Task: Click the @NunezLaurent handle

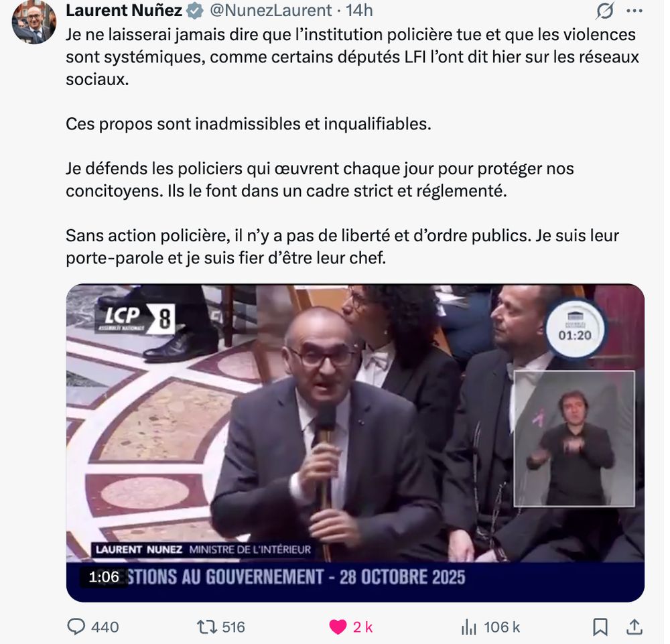Action: pos(271,10)
